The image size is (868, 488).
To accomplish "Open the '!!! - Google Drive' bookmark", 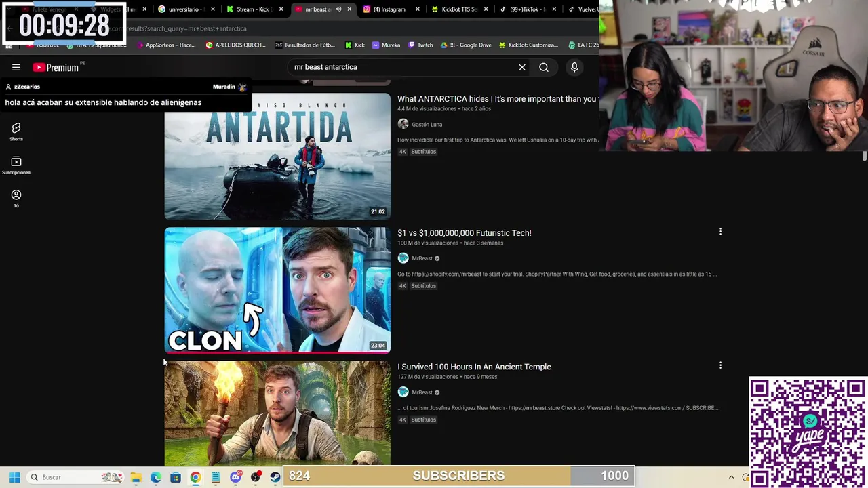I will (x=466, y=45).
